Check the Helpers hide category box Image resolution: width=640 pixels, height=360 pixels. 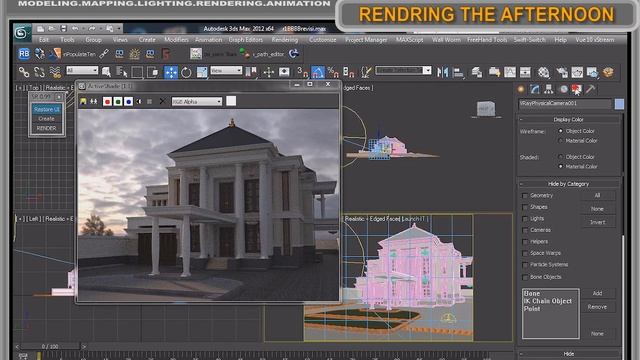525,242
